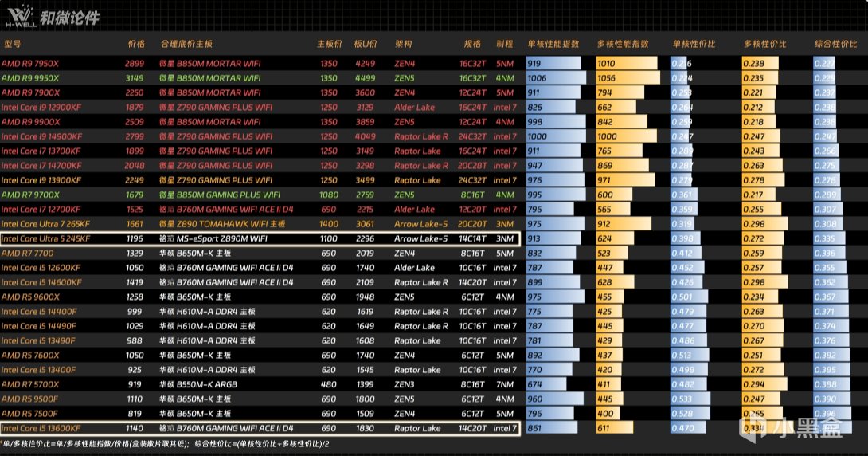Select the 合理底价主板 column header
This screenshot has width=868, height=456.
click(x=186, y=44)
